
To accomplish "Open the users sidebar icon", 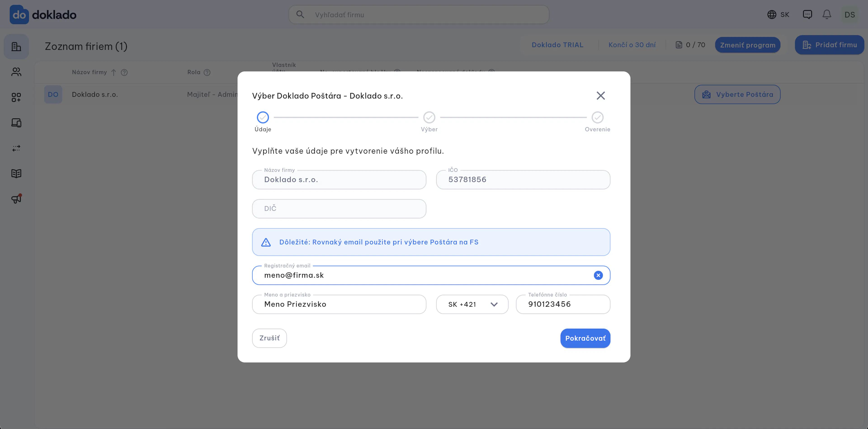I will point(16,72).
